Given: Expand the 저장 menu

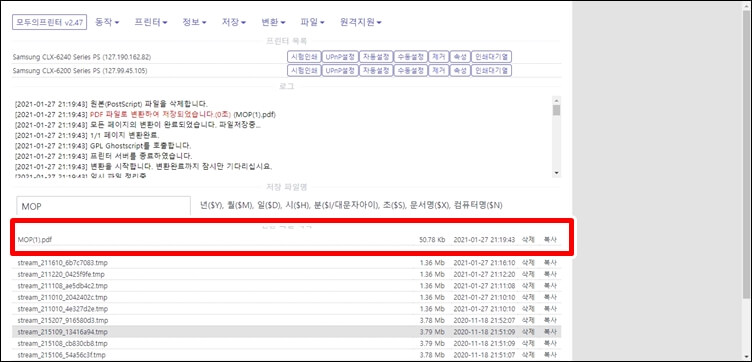Looking at the screenshot, I should [234, 23].
